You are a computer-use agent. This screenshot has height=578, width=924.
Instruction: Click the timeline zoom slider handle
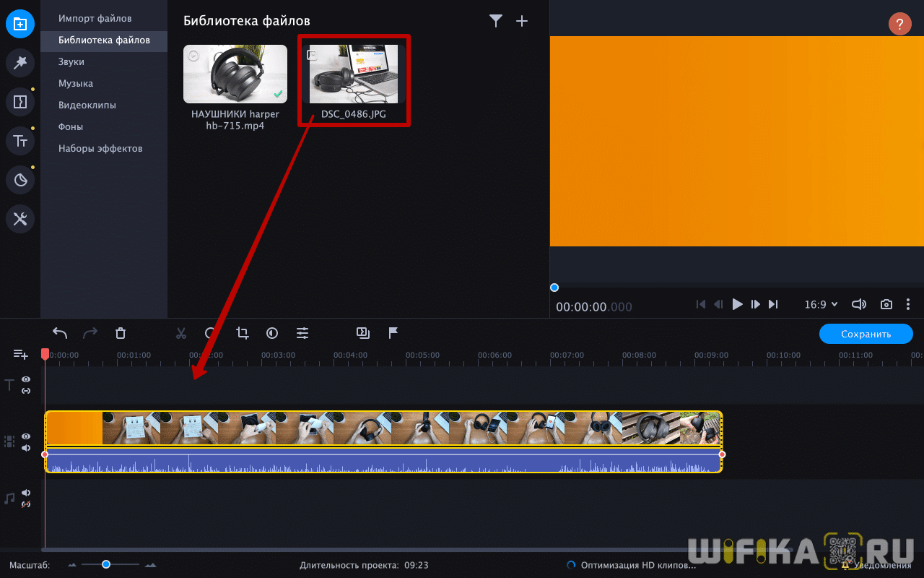[106, 564]
